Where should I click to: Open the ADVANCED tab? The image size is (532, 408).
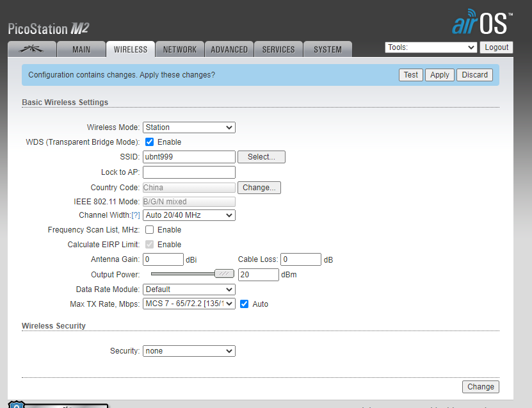(x=229, y=49)
